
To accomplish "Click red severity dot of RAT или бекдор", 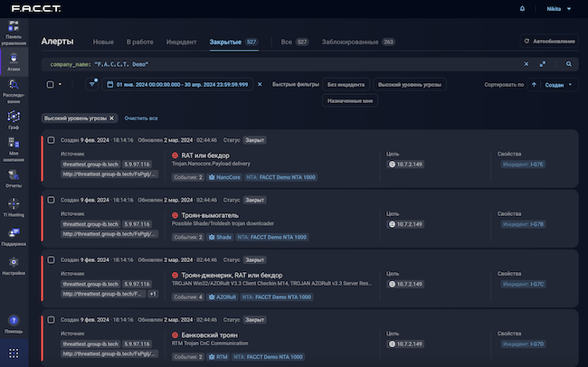I will [x=175, y=155].
